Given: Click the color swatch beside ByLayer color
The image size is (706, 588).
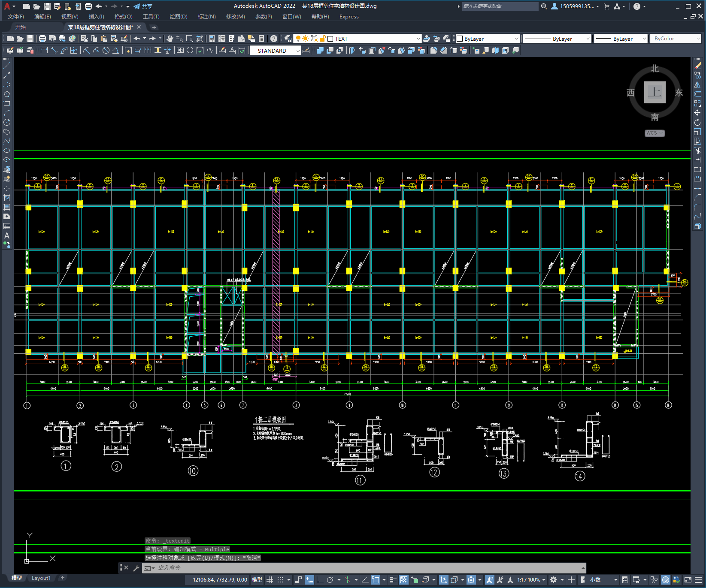Looking at the screenshot, I should coord(459,39).
